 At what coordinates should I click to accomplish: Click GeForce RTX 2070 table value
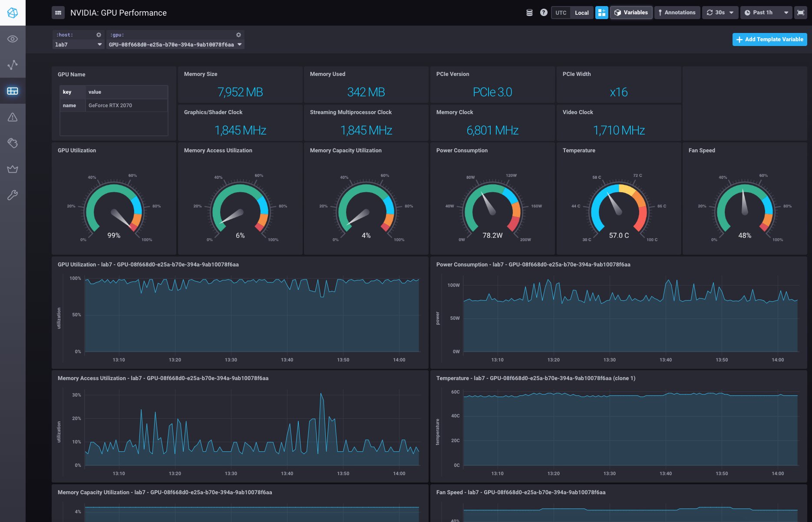pos(110,105)
